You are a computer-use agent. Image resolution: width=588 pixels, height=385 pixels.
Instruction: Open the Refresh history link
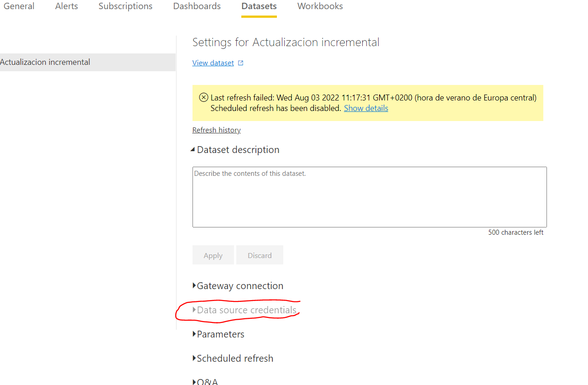coord(217,130)
